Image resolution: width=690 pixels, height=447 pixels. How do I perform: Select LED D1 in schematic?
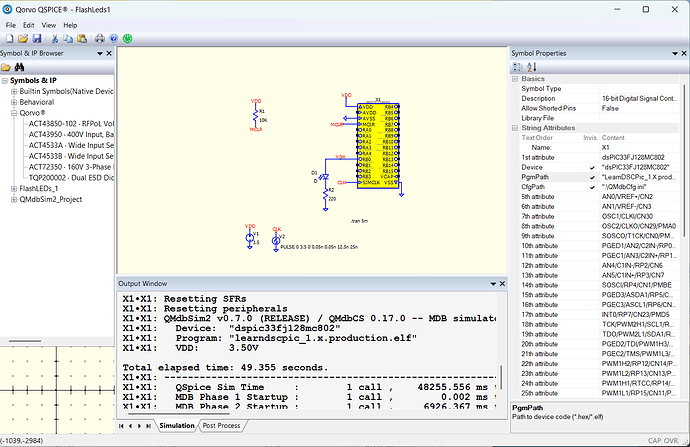point(324,177)
